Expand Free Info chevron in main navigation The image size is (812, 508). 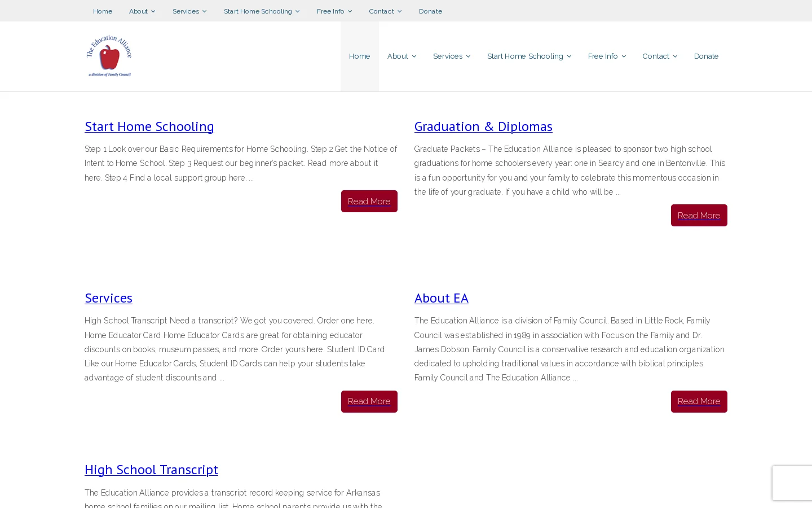pyautogui.click(x=623, y=56)
